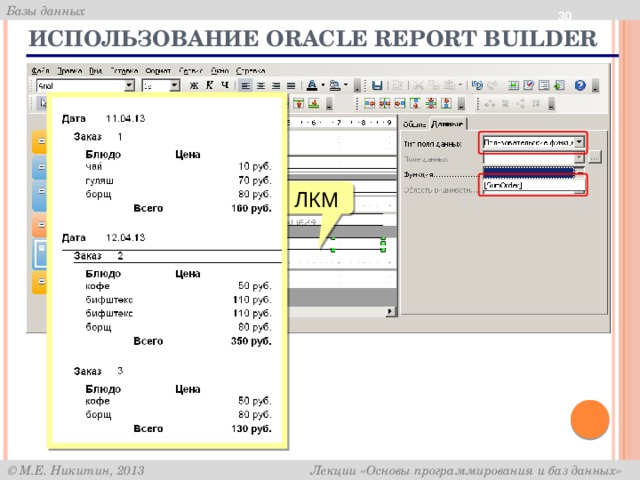Image resolution: width=640 pixels, height=480 pixels.
Task: Click the dish name гуляш
Action: [99, 181]
